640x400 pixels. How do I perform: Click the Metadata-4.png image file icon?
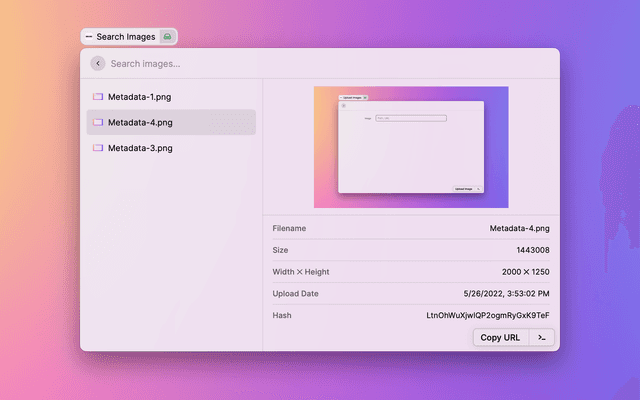98,122
